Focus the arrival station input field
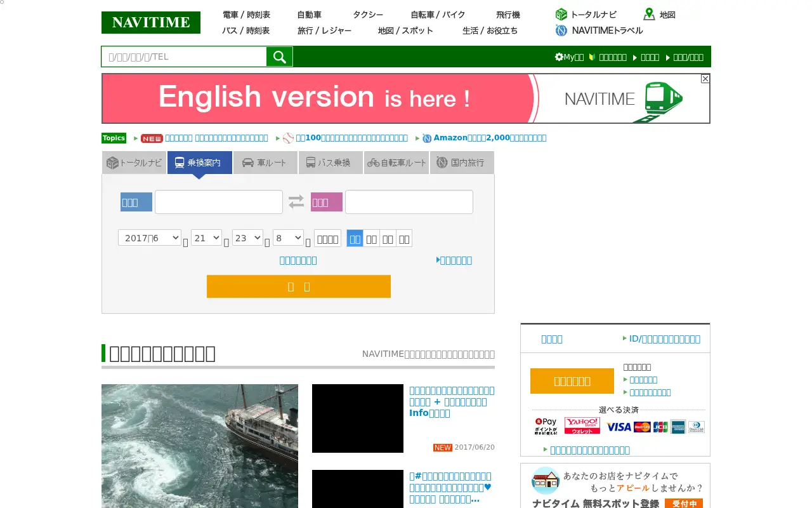 tap(409, 202)
